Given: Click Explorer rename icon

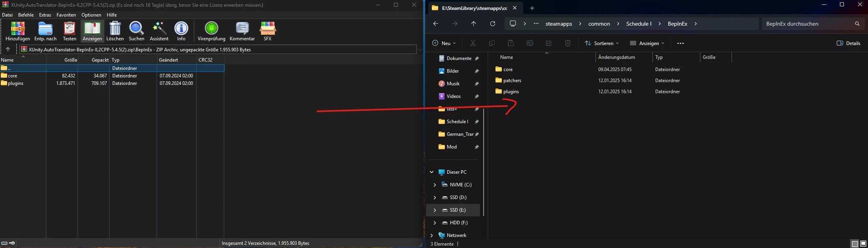Looking at the screenshot, I should click(530, 43).
